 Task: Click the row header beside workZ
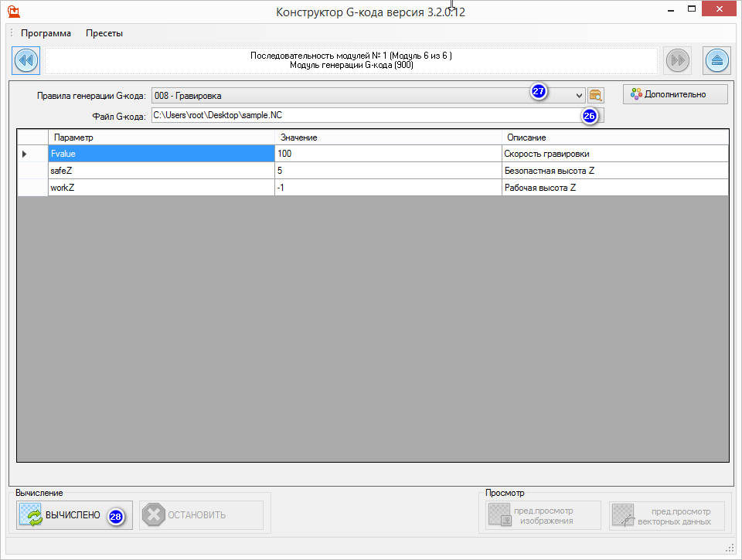click(32, 188)
